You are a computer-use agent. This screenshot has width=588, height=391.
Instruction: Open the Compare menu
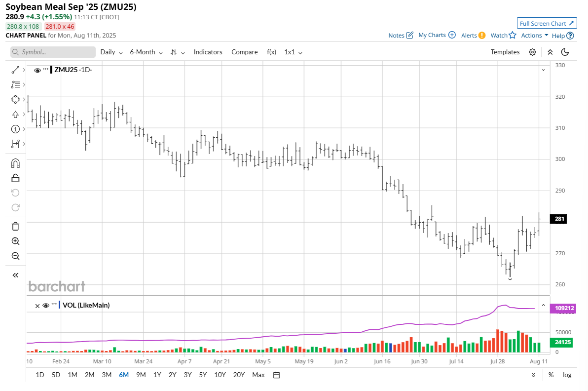[x=245, y=52]
